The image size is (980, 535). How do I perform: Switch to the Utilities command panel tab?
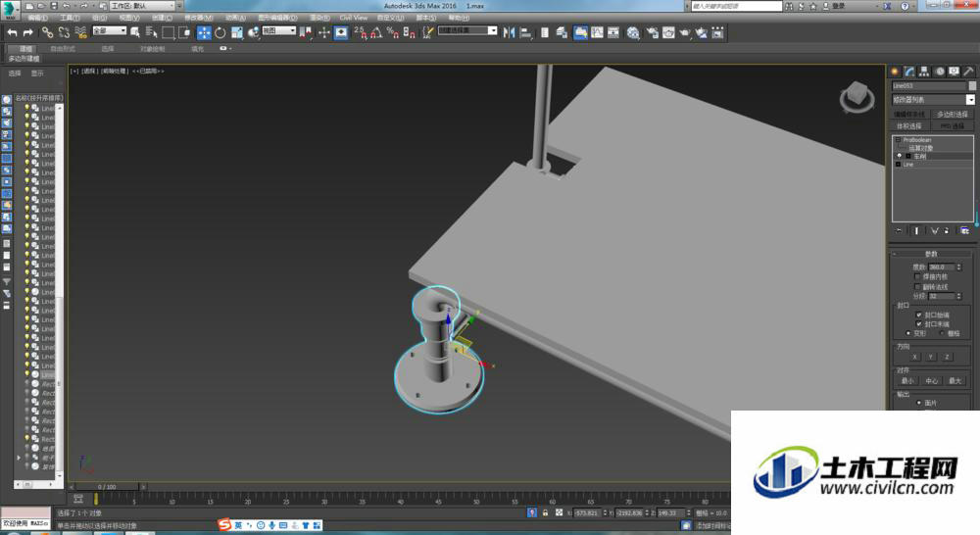click(x=969, y=72)
